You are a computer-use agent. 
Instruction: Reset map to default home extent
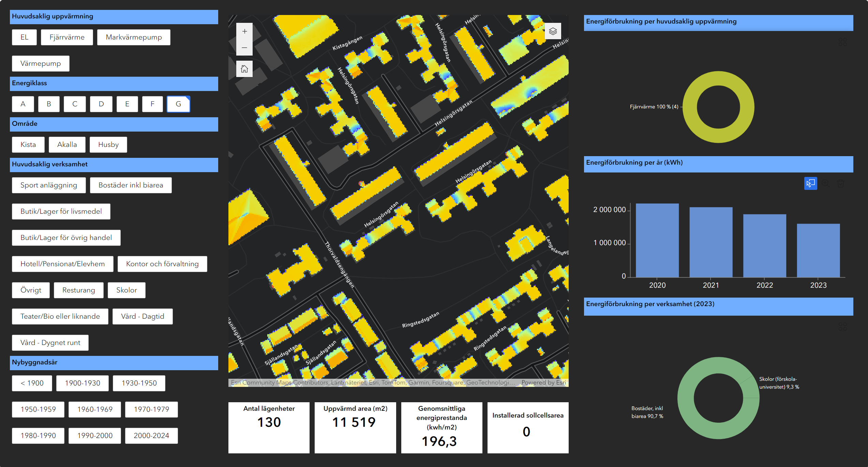coord(244,69)
